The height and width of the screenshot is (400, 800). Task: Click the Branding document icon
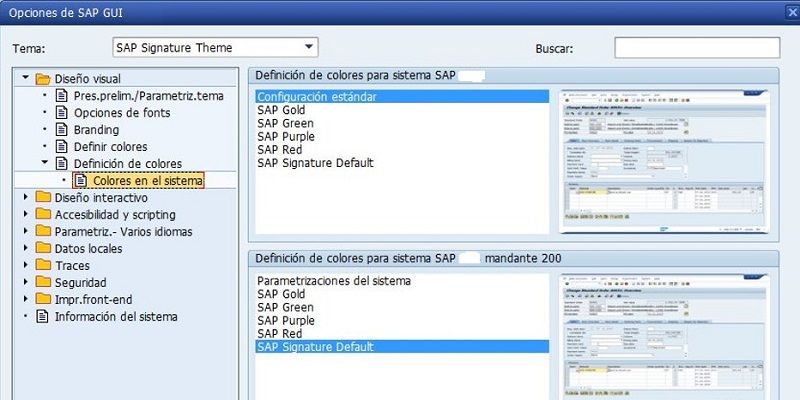[61, 130]
